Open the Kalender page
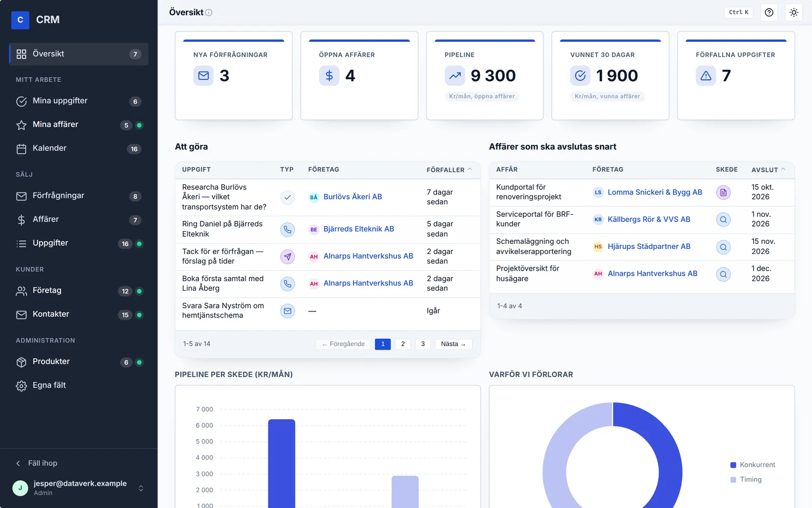 [x=79, y=148]
